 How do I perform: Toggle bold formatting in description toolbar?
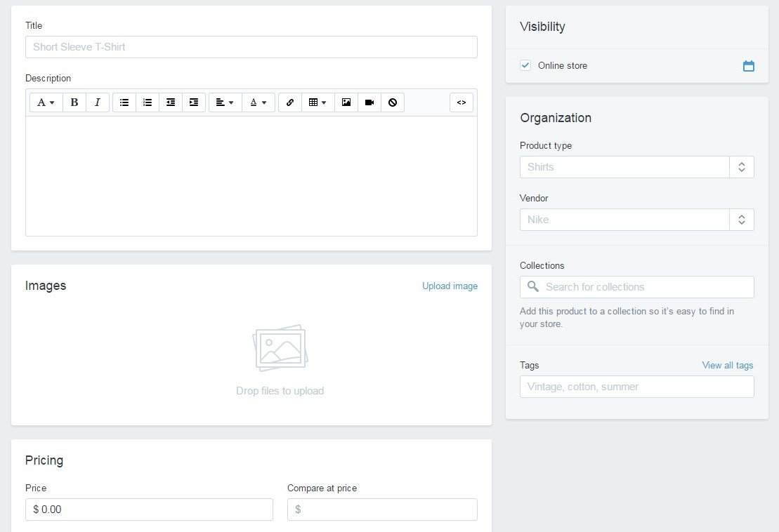[x=74, y=102]
